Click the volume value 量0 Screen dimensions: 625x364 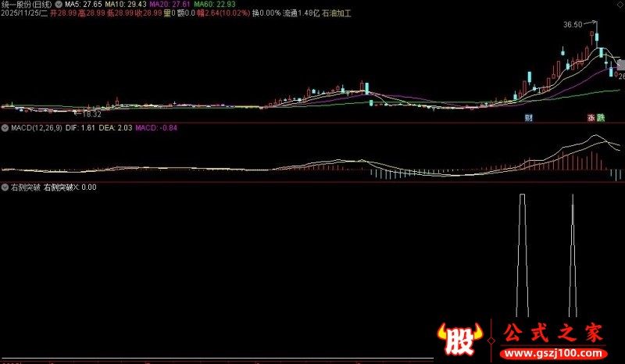pyautogui.click(x=170, y=13)
